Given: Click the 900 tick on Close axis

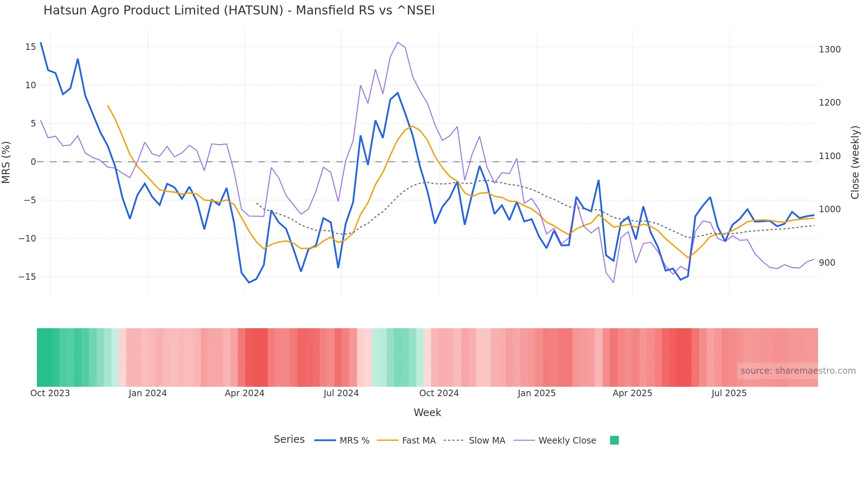Looking at the screenshot, I should (827, 263).
